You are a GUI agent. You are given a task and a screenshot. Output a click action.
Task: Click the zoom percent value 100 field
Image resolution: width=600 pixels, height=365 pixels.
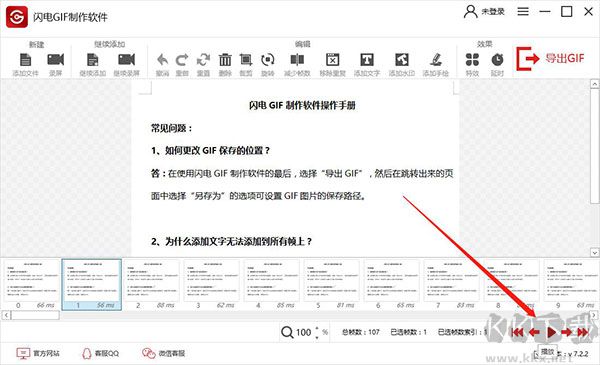click(303, 332)
